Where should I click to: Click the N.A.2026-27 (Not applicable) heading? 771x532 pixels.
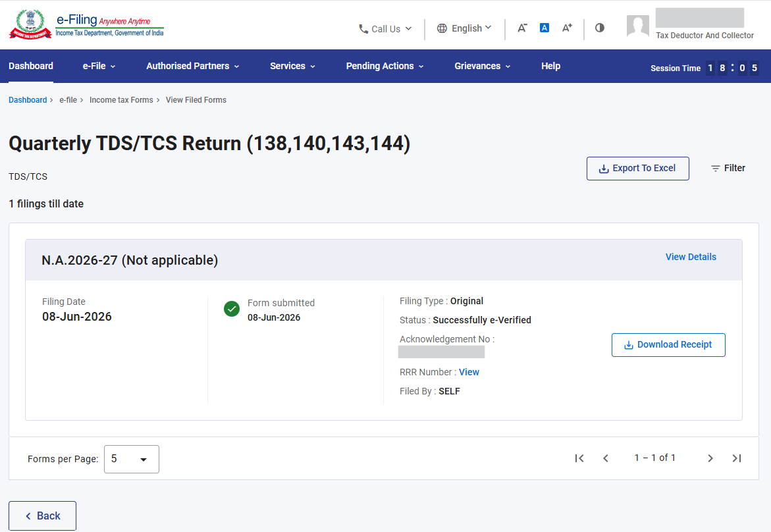coord(130,260)
